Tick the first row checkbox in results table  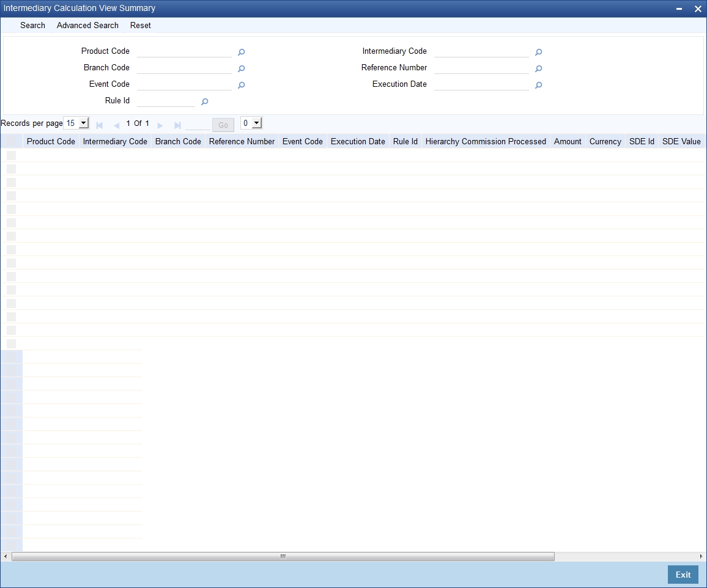tap(11, 155)
